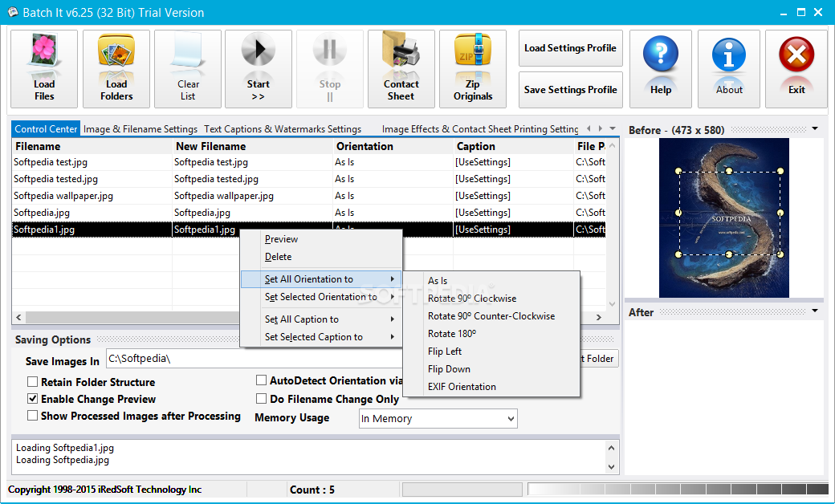This screenshot has width=835, height=504.
Task: Select the Softpedia.jpg filename cell
Action: click(92, 213)
